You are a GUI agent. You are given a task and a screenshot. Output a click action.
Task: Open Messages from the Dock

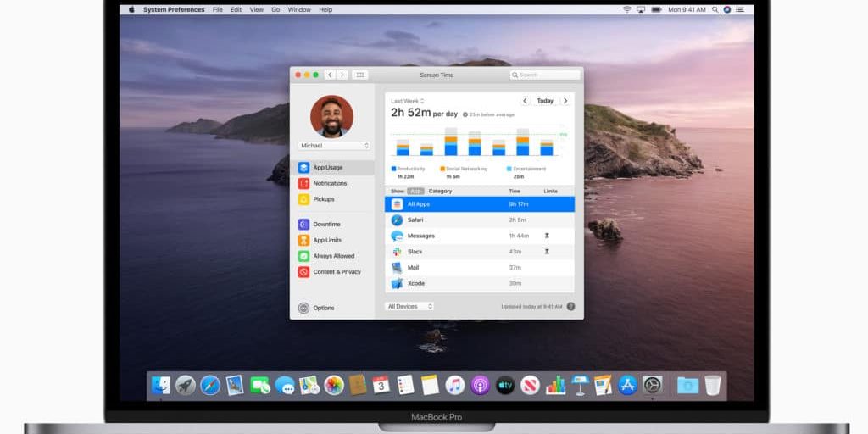[x=285, y=386]
